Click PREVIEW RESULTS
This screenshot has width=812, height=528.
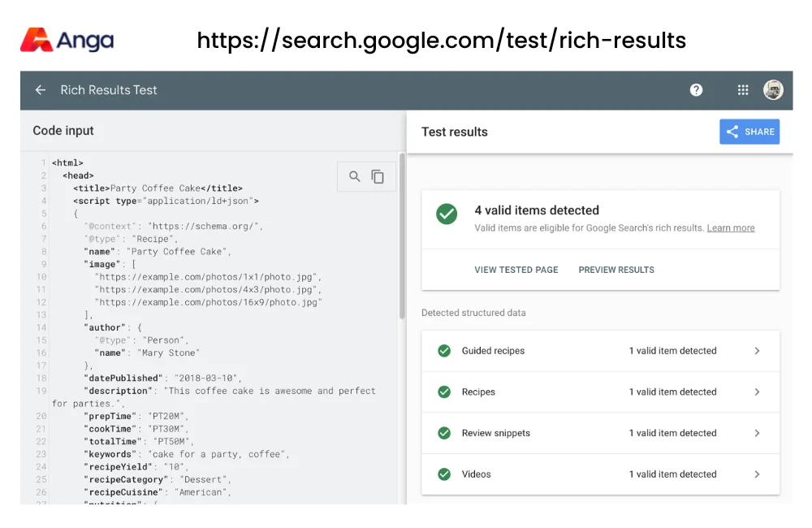tap(616, 270)
